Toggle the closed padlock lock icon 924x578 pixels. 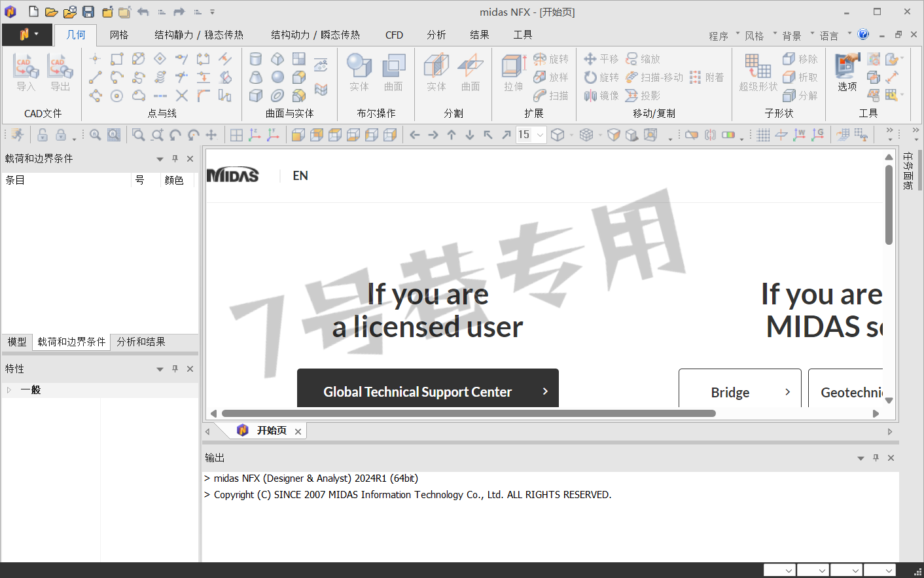[61, 135]
